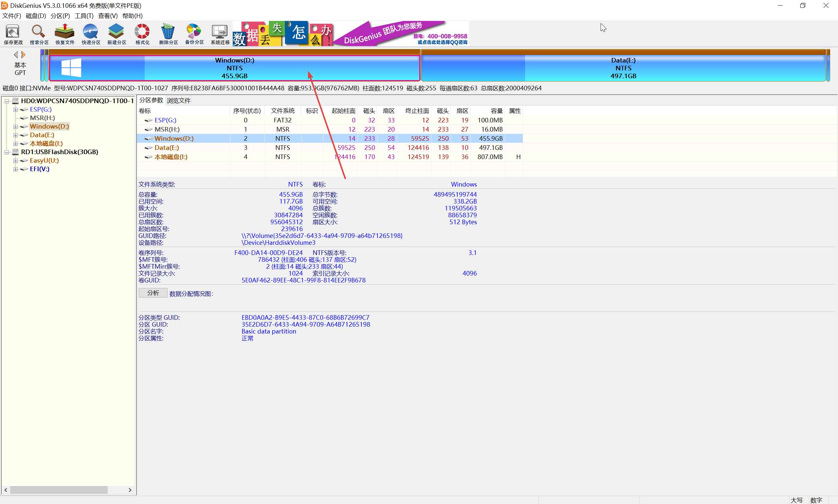Collapse the HD0 disk tree node

click(x=7, y=101)
